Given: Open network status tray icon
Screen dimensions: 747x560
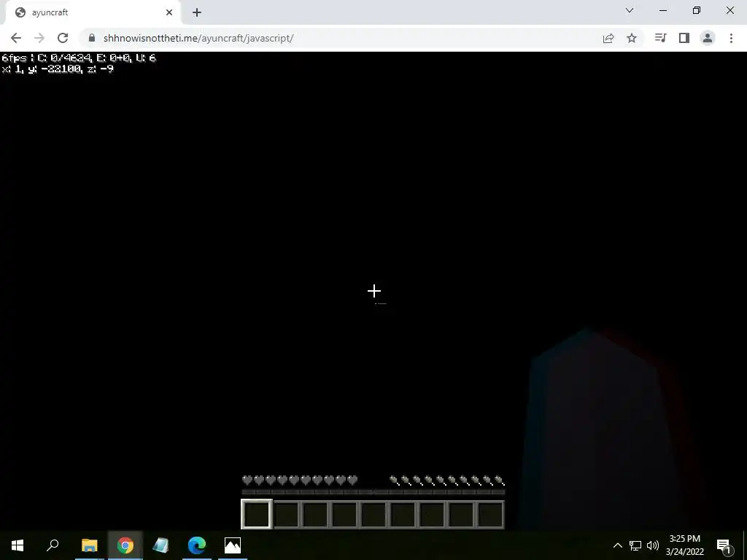Looking at the screenshot, I should pos(635,545).
